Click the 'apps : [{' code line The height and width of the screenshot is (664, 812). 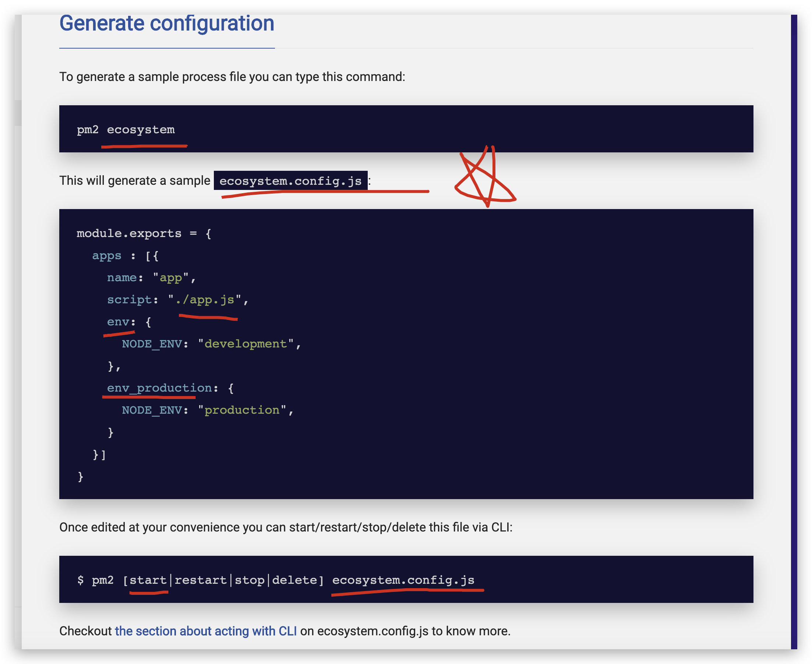[x=126, y=255]
